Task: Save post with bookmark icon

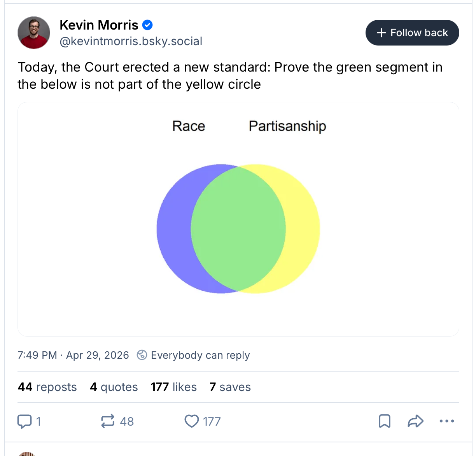Action: (x=385, y=421)
